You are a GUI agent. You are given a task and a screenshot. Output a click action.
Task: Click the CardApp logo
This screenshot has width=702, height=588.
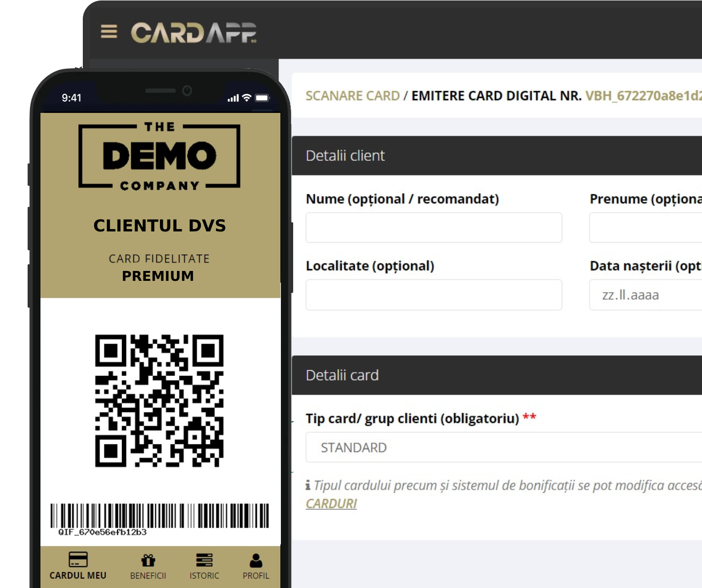pyautogui.click(x=193, y=33)
